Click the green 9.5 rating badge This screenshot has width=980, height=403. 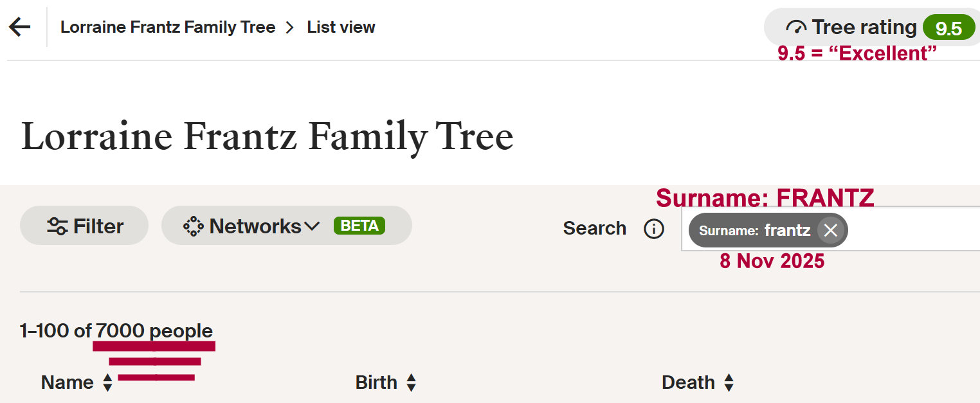pyautogui.click(x=948, y=28)
